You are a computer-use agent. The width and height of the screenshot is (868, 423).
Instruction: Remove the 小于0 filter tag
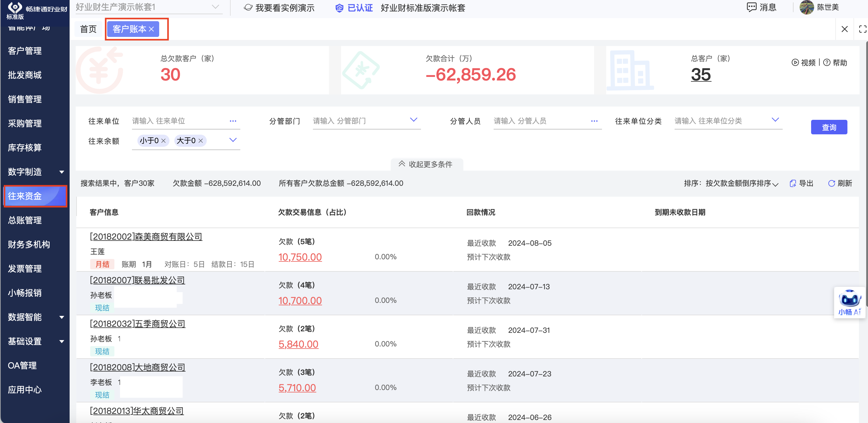tap(163, 141)
